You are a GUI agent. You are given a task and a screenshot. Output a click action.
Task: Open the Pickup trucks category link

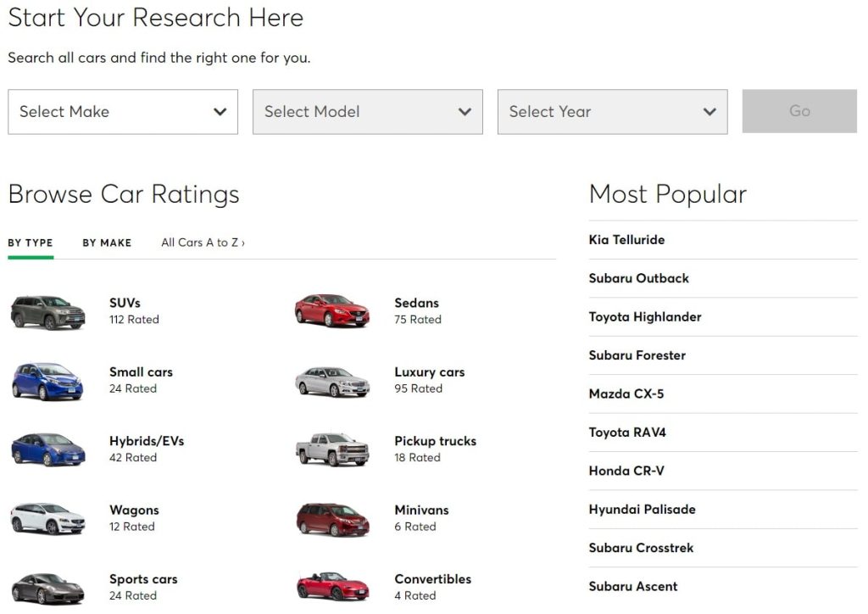click(x=436, y=441)
